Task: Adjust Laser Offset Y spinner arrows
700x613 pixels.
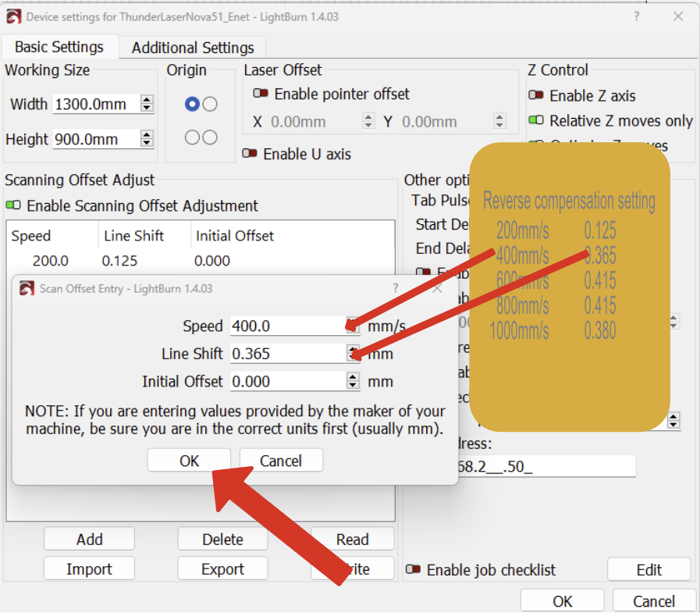Action: click(499, 120)
